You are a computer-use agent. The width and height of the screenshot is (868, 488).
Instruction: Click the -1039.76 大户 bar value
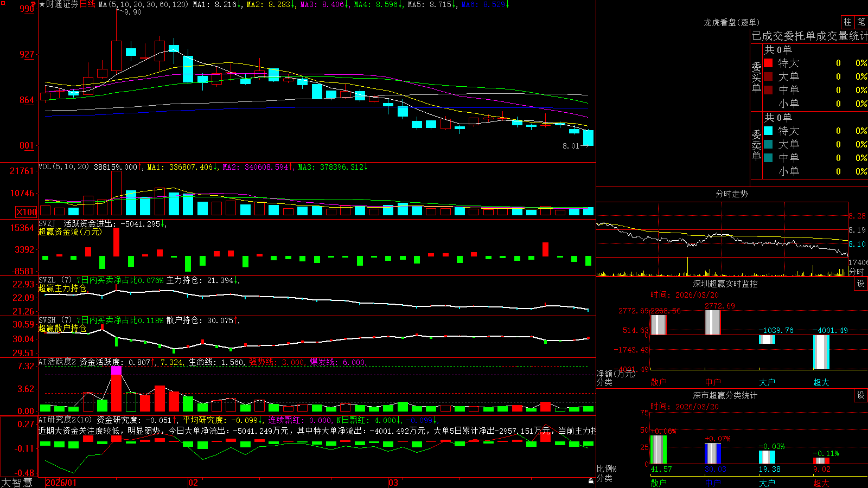[776, 330]
